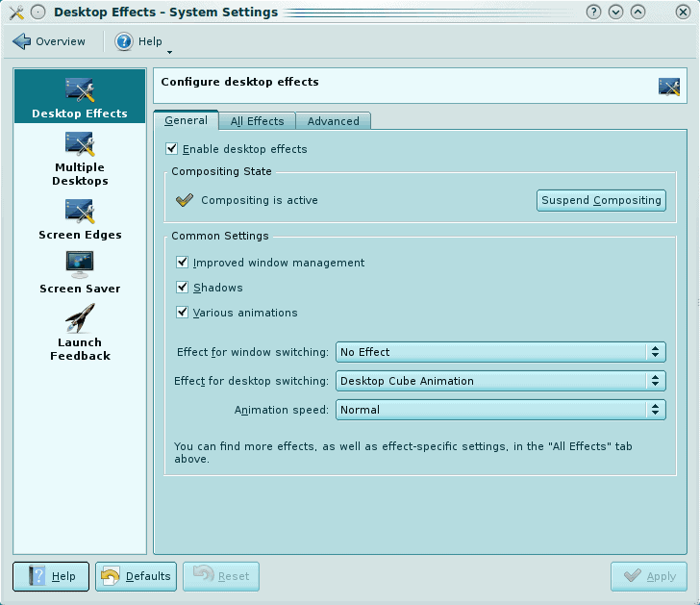
Task: Open Multiple Desktops settings icon
Action: pyautogui.click(x=80, y=143)
